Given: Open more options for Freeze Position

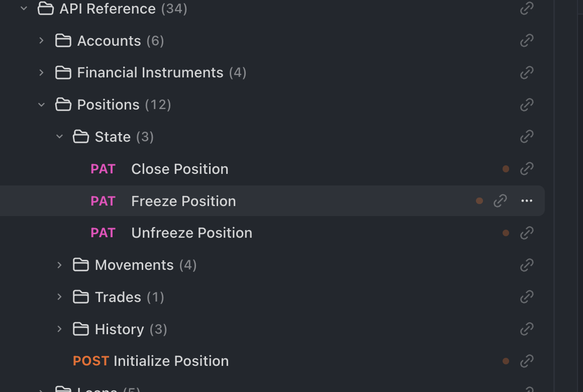Looking at the screenshot, I should 526,201.
